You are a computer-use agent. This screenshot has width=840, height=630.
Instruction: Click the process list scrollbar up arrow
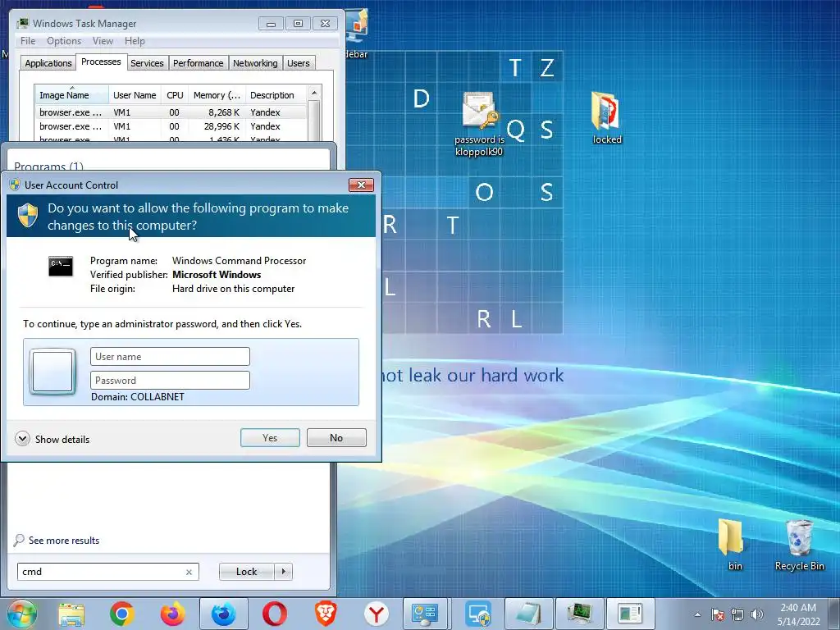click(x=314, y=93)
